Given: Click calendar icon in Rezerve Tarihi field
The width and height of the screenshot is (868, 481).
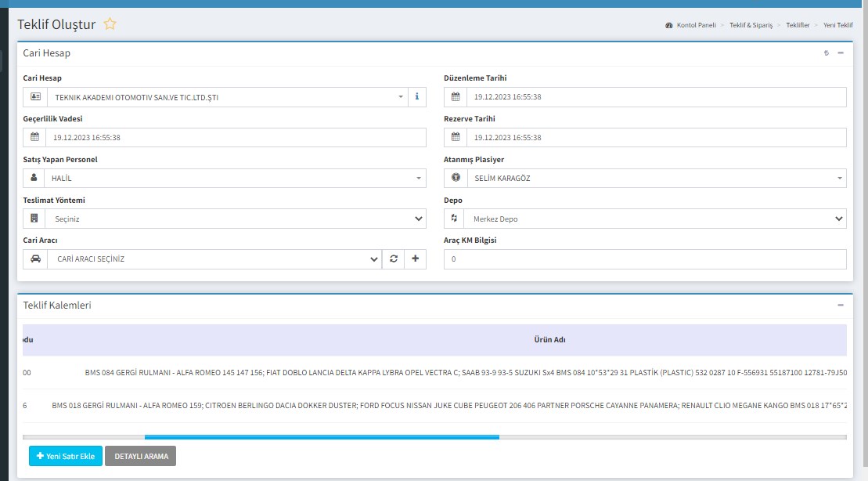Looking at the screenshot, I should (456, 138).
